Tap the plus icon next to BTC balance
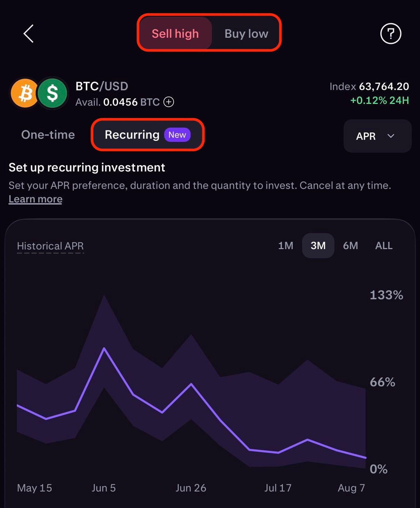 (x=169, y=102)
